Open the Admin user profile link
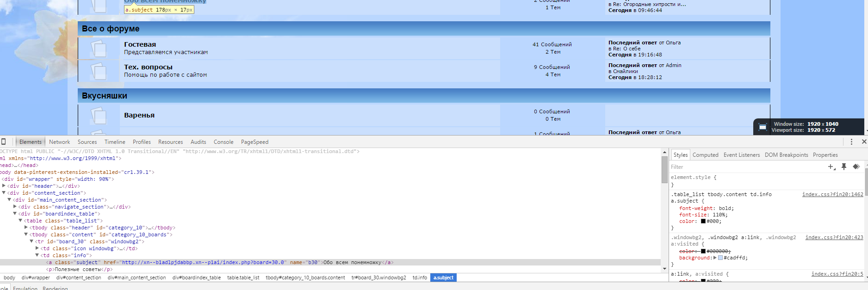Image resolution: width=868 pixels, height=290 pixels. tap(674, 65)
